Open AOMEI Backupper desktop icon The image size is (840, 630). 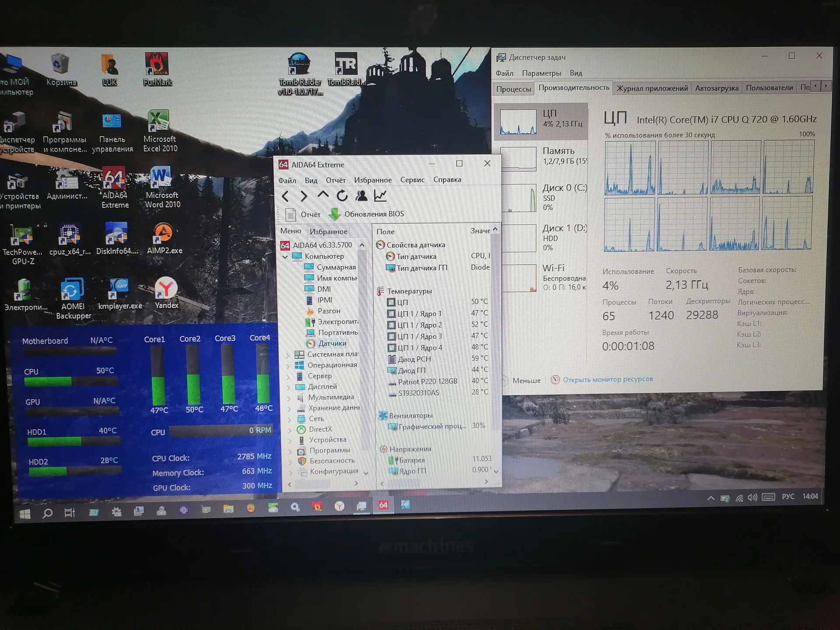click(x=73, y=298)
